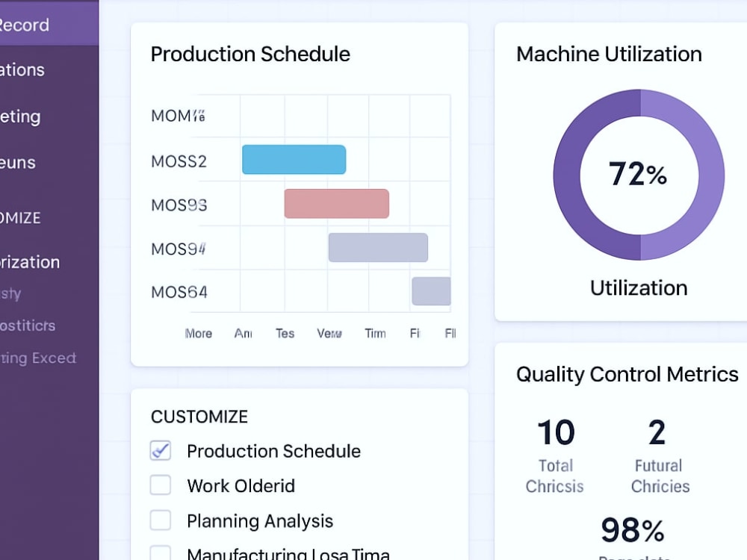Select the blue MOSS2 schedule bar

pos(294,160)
